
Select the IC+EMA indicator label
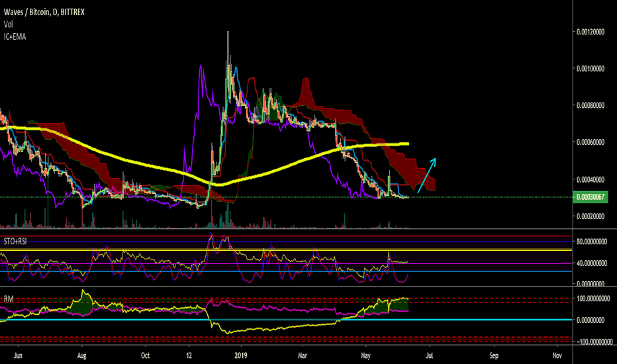(x=15, y=36)
